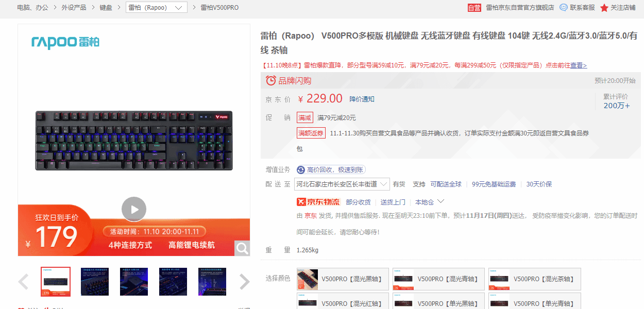The image size is (644, 309).
Task: Click 降价通知 price alert link
Action: click(x=362, y=99)
